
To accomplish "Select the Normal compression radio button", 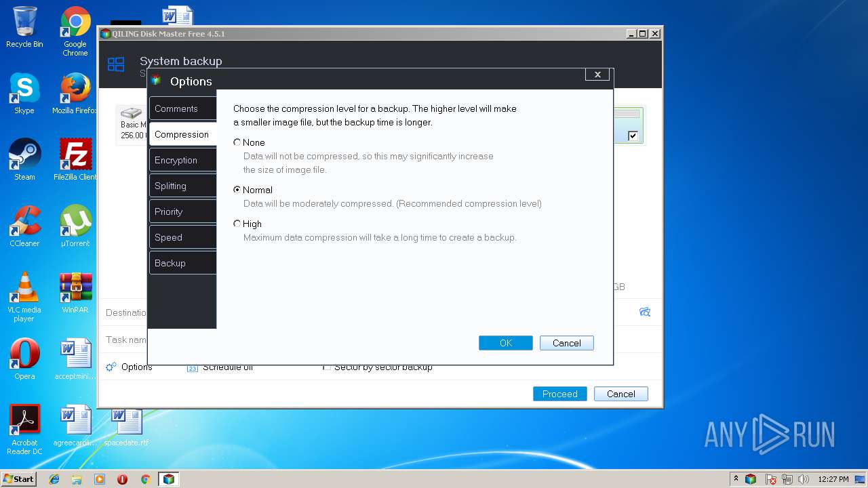I will tap(237, 190).
